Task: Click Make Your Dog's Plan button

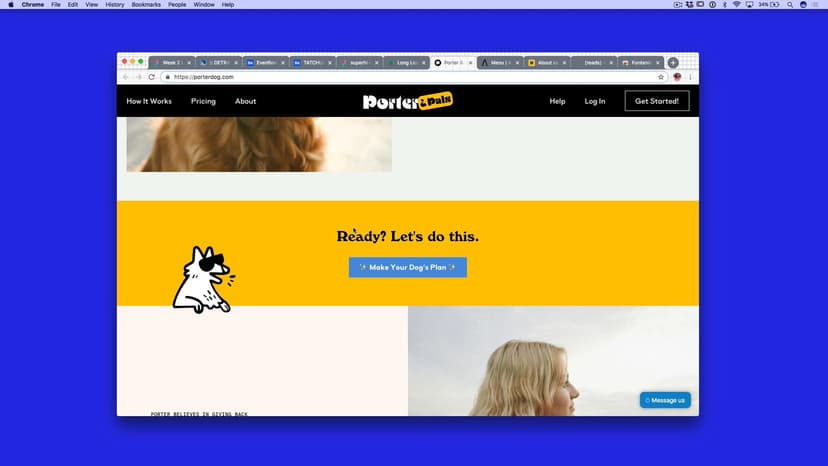Action: tap(407, 267)
